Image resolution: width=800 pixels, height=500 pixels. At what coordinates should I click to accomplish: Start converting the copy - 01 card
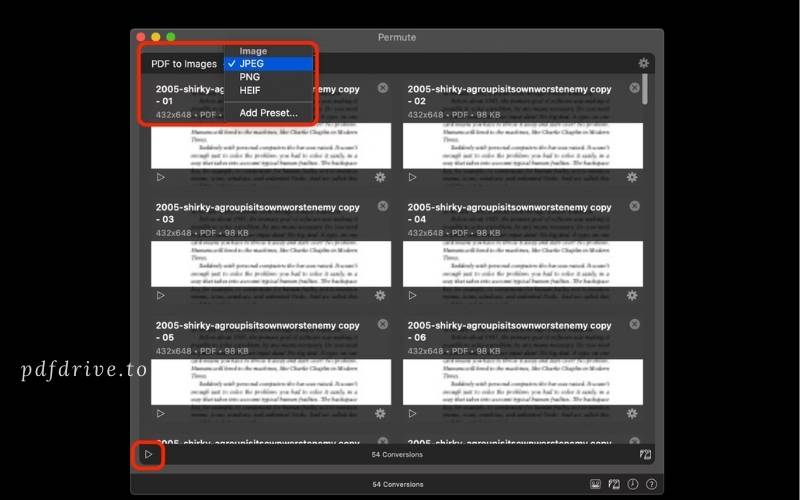point(161,177)
